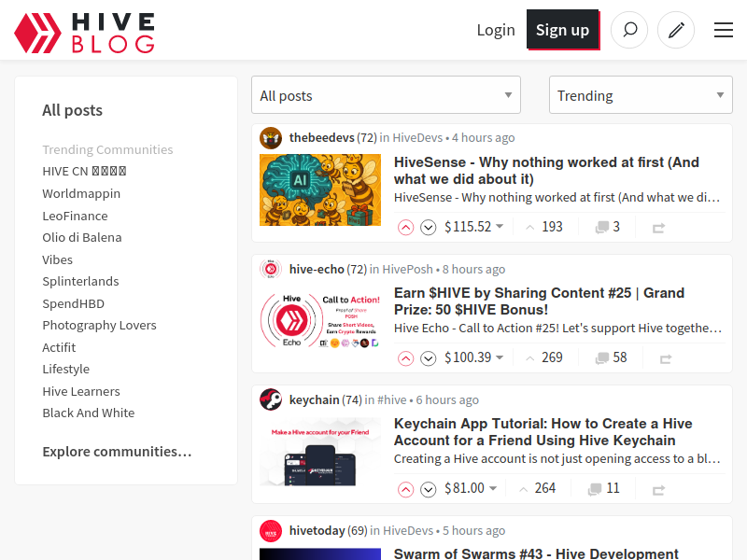Open the Worldmappin community
Viewport: 747px width, 560px height.
coord(81,193)
